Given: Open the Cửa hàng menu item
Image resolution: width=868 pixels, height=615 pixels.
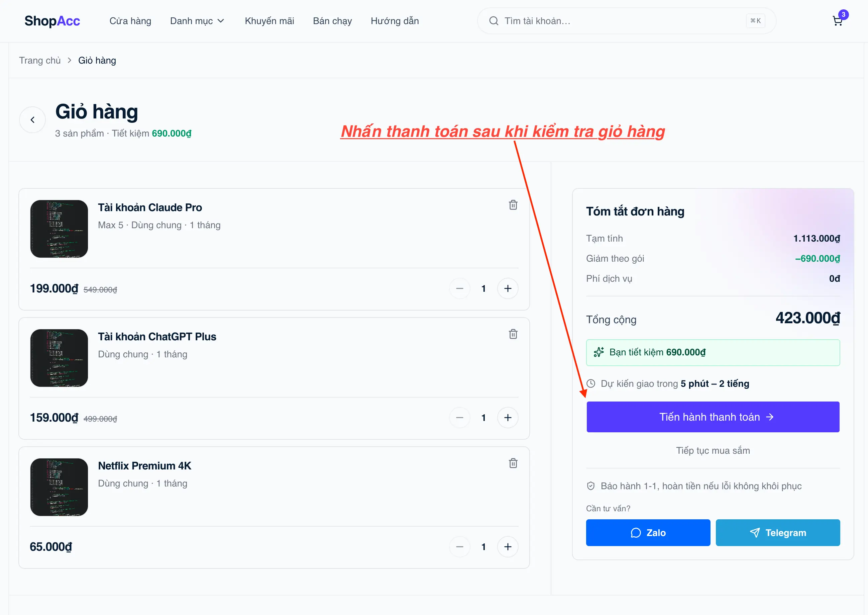Looking at the screenshot, I should coord(130,21).
